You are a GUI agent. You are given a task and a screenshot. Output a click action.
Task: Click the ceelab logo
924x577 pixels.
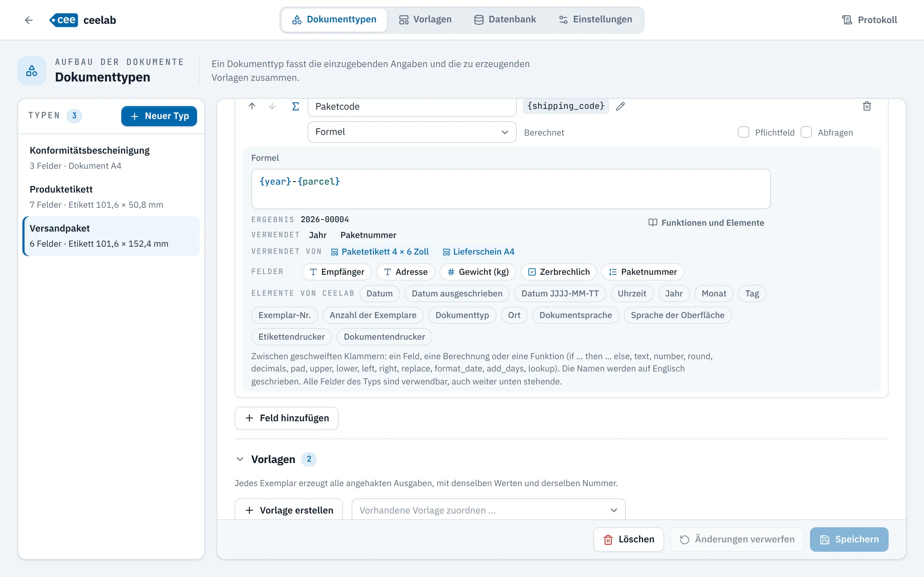83,20
